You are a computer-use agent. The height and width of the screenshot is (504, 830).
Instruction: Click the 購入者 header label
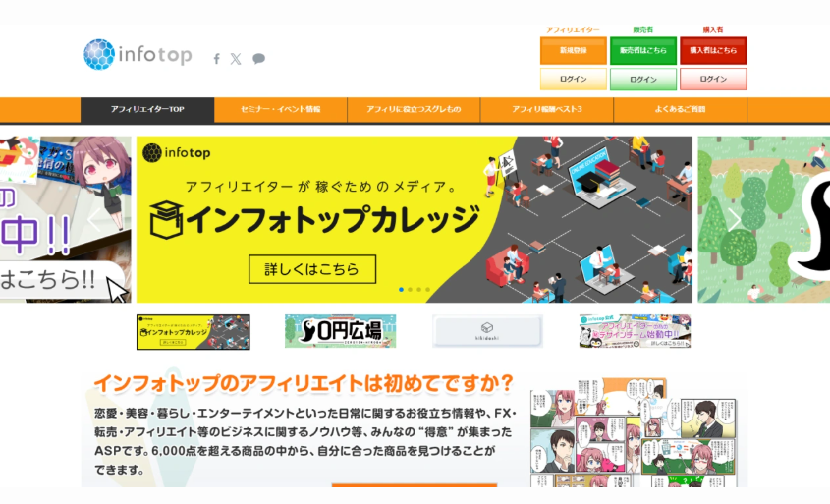tap(713, 30)
